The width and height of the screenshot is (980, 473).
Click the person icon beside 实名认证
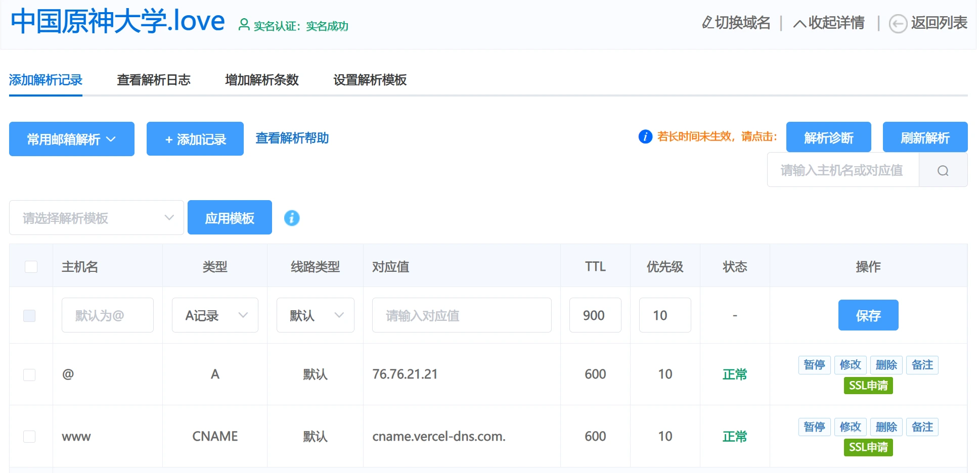coord(245,24)
